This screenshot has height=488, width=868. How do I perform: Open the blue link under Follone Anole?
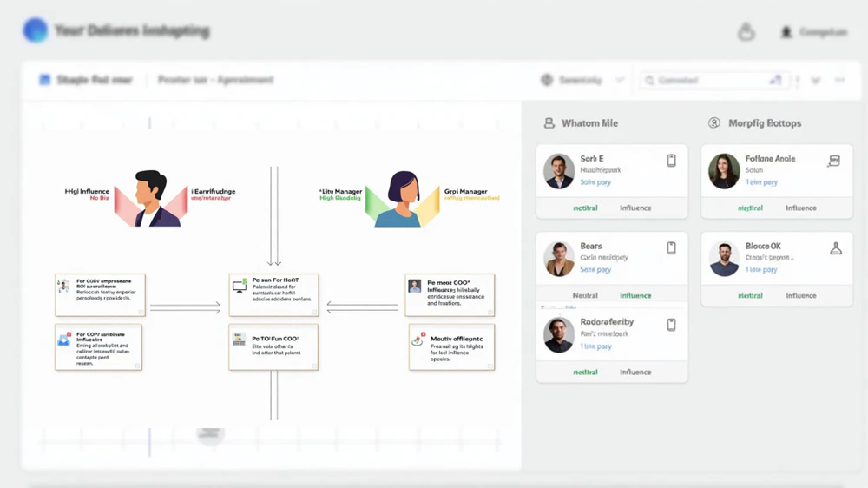pyautogui.click(x=761, y=181)
